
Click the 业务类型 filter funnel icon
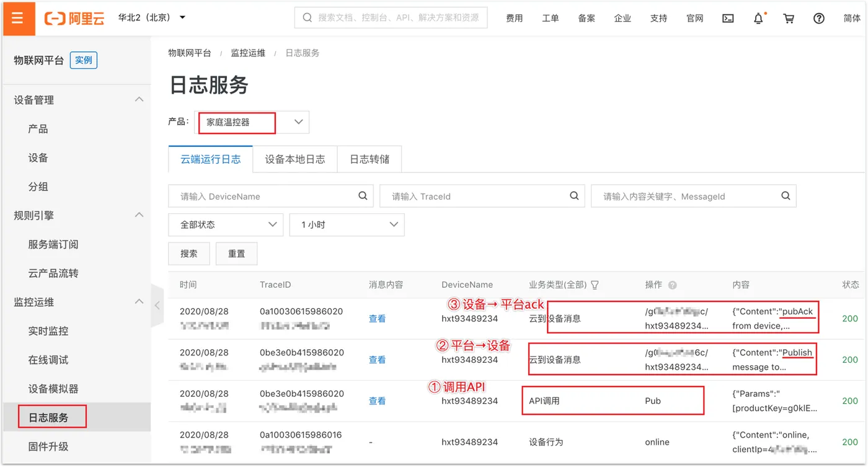coord(595,285)
